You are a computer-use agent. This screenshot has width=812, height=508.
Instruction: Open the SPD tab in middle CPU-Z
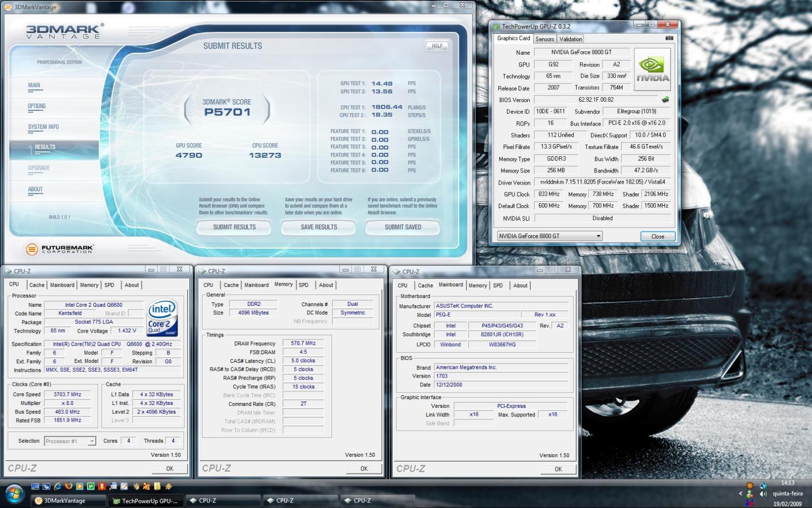(304, 285)
